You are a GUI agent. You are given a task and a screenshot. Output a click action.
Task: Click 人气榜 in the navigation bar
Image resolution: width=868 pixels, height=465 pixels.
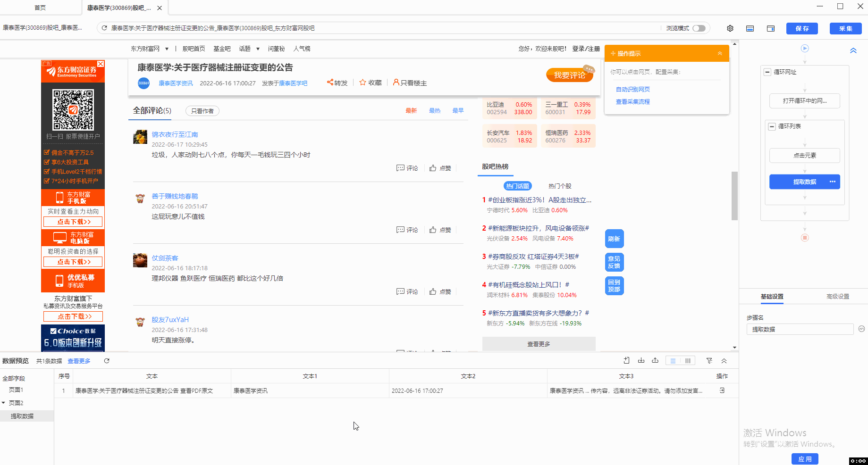302,49
